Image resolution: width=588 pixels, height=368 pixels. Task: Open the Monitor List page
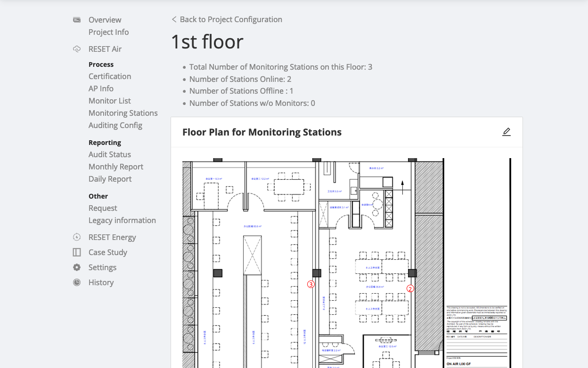(110, 101)
